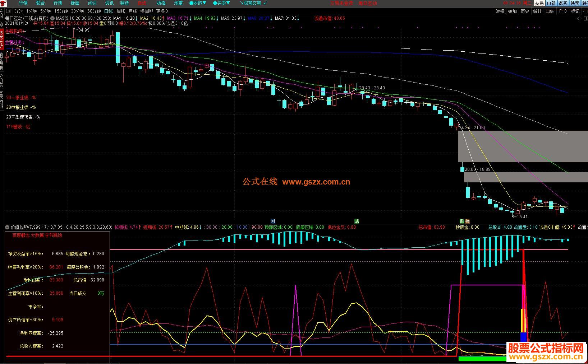Click 交易 button in top right
The height and width of the screenshot is (364, 588).
(539, 3)
